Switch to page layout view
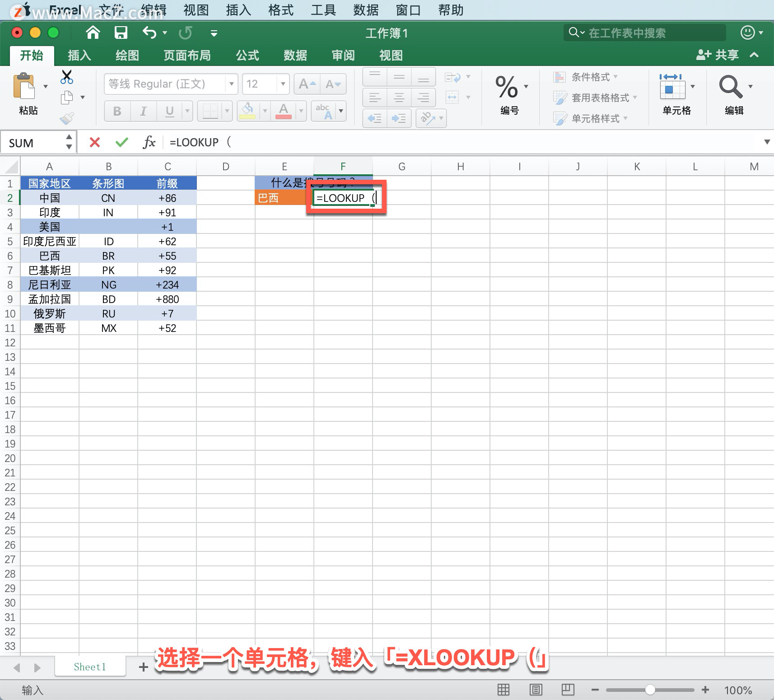Viewport: 774px width, 700px height. [x=536, y=690]
